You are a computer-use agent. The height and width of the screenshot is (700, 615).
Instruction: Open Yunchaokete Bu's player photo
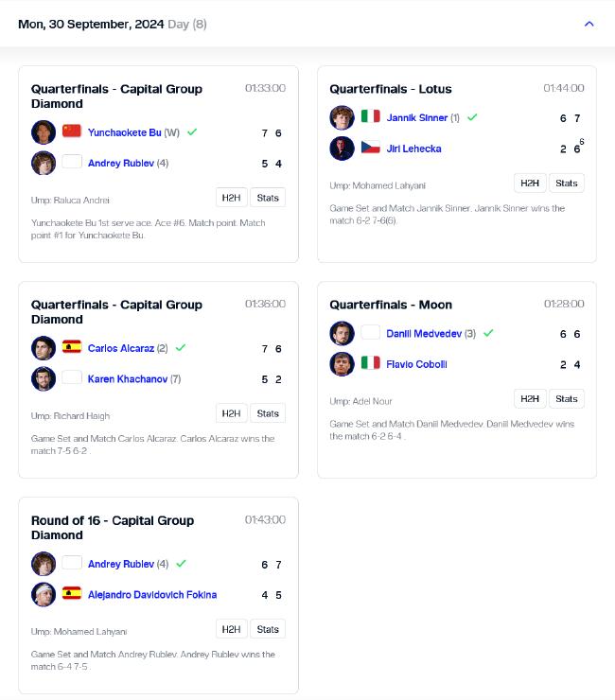pos(44,132)
